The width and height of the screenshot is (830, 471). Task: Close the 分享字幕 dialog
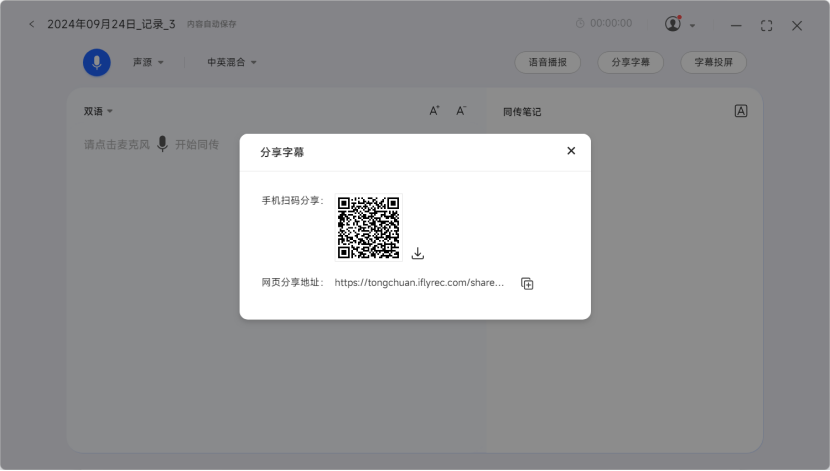(571, 151)
